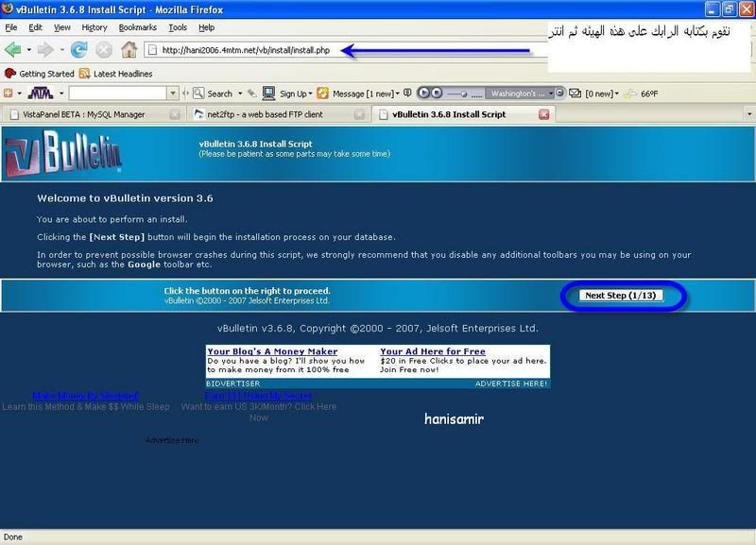Click the green Back arrow button
Viewport: 756px width, 545px height.
click(13, 49)
